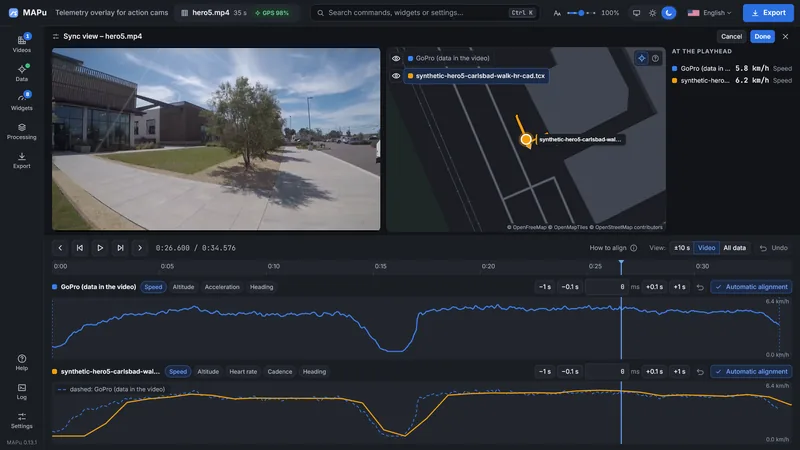Toggle visibility of synthetic tcx map track
This screenshot has width=800, height=450.
[x=396, y=76]
